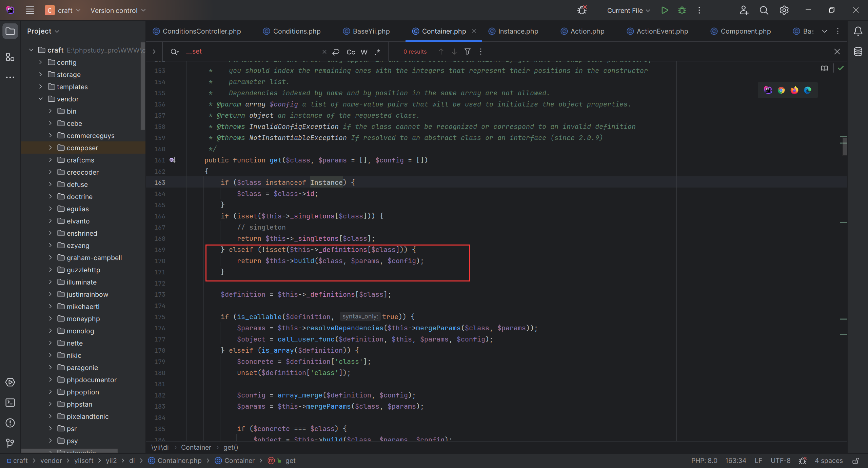Switch to the BaseYii.php tab
This screenshot has width=868, height=468.
(371, 31)
